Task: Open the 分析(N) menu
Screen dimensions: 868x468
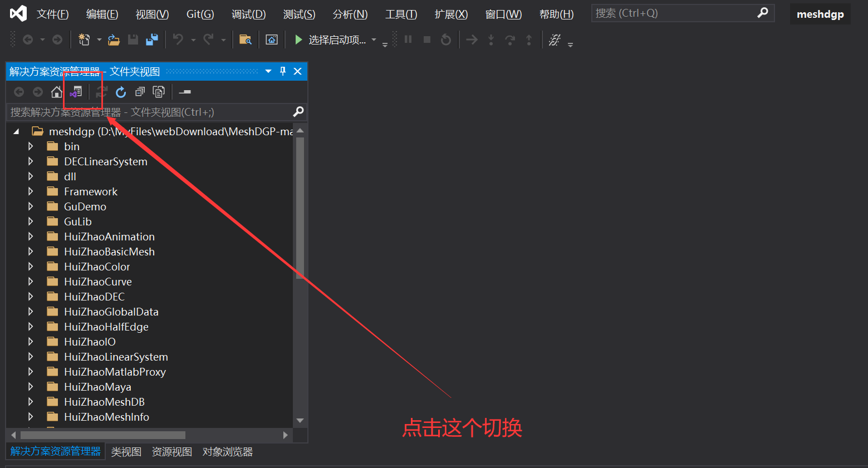Action: pos(350,14)
